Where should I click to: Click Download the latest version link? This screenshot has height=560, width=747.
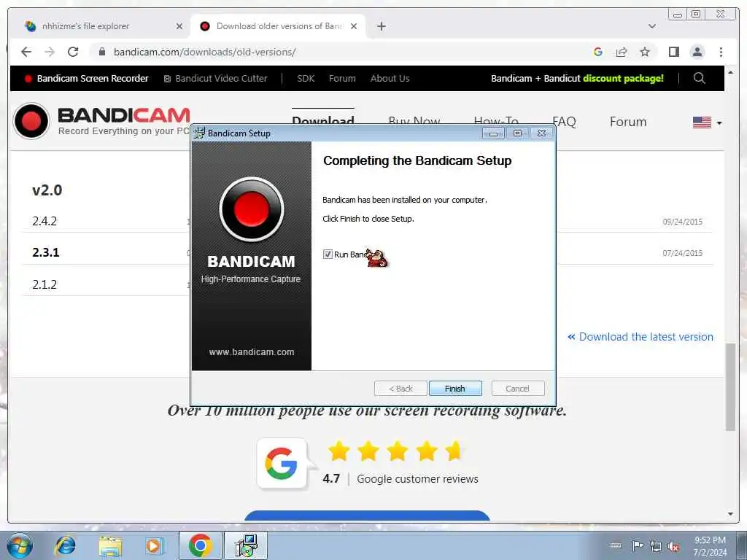[x=640, y=337]
